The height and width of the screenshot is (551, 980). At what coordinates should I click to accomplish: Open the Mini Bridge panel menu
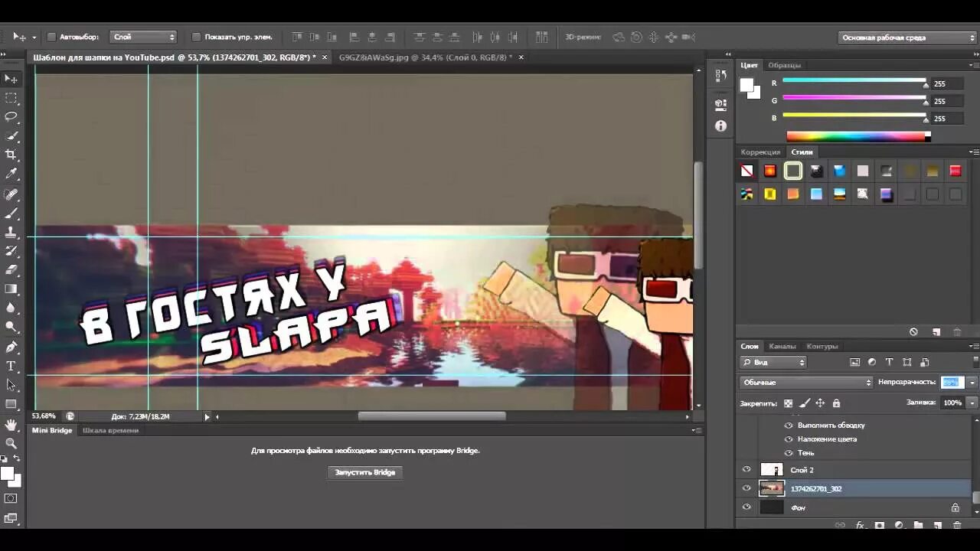(x=697, y=430)
